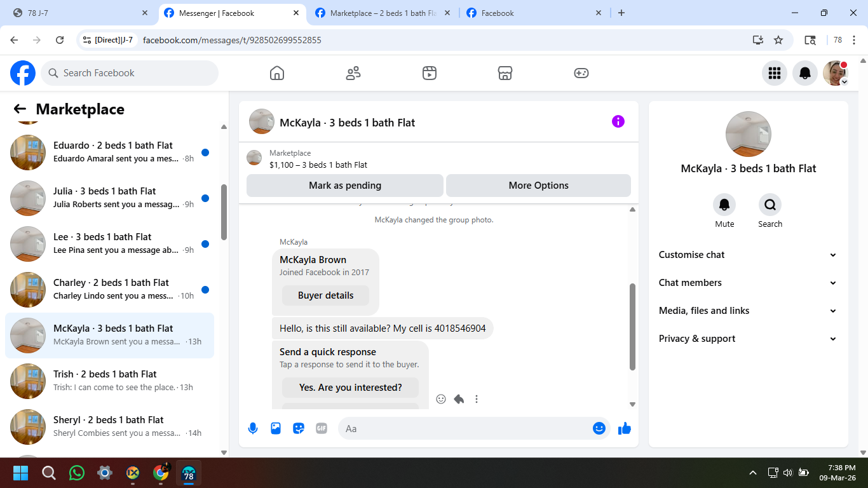Attach a file with the photo icon

pos(276,428)
